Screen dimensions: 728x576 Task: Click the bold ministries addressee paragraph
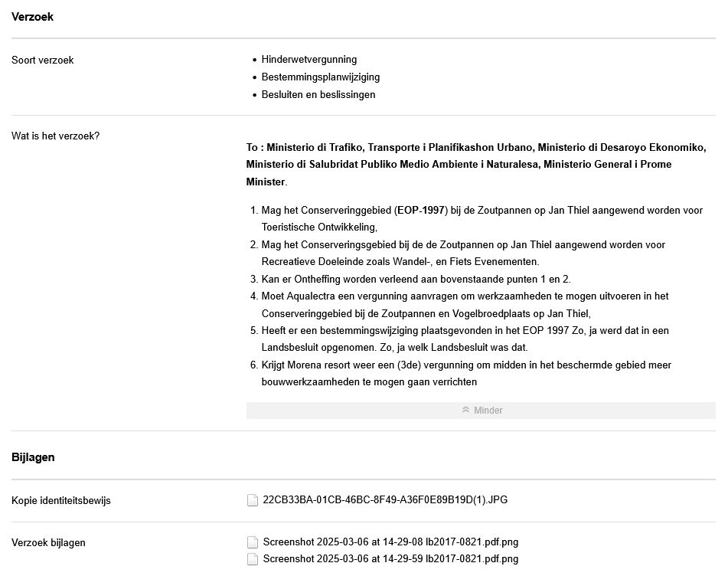point(476,165)
